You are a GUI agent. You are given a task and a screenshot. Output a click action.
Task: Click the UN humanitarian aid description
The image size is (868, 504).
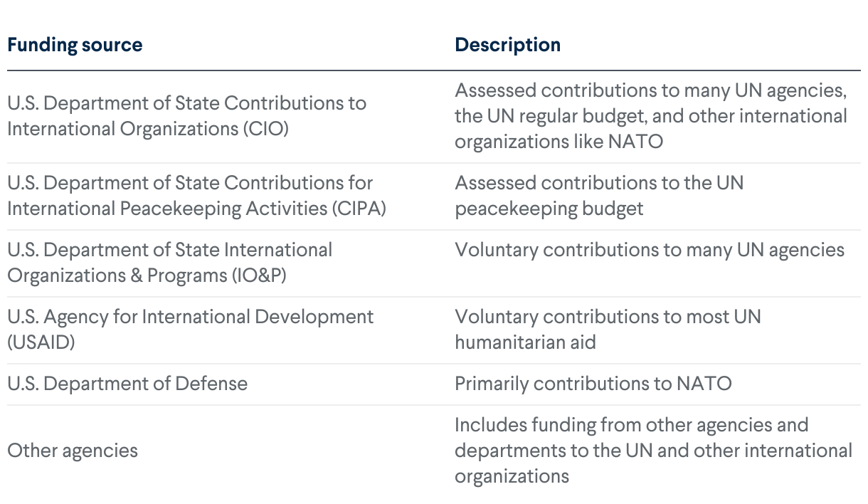[x=608, y=330]
